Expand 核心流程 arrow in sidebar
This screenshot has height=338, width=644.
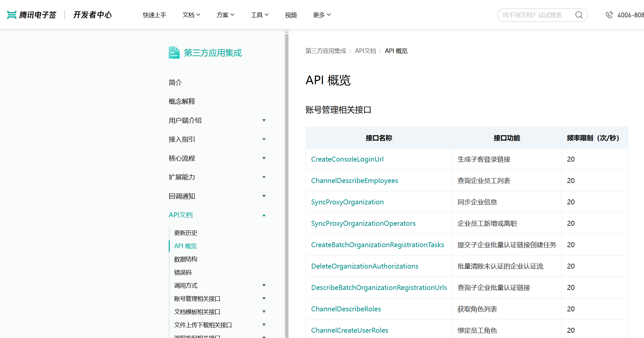[264, 158]
